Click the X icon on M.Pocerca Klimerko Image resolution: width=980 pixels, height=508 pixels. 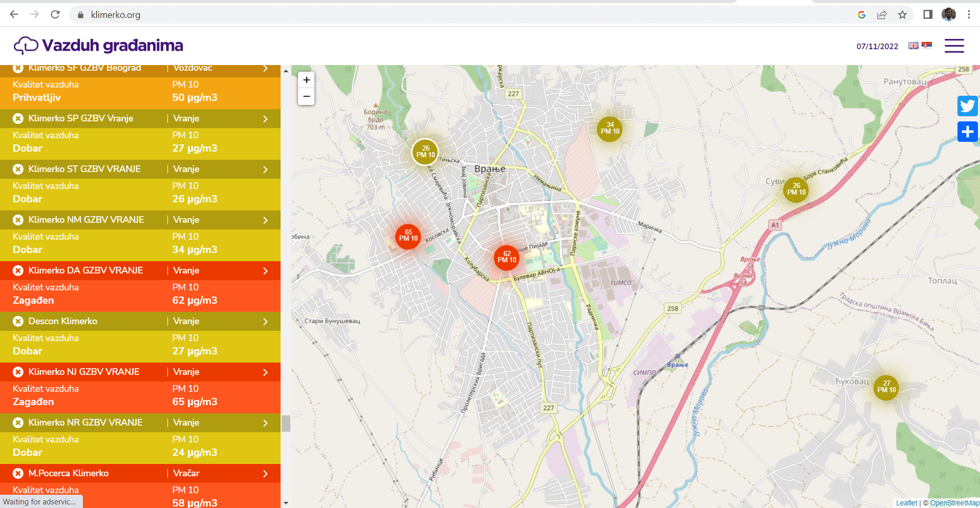click(x=18, y=473)
